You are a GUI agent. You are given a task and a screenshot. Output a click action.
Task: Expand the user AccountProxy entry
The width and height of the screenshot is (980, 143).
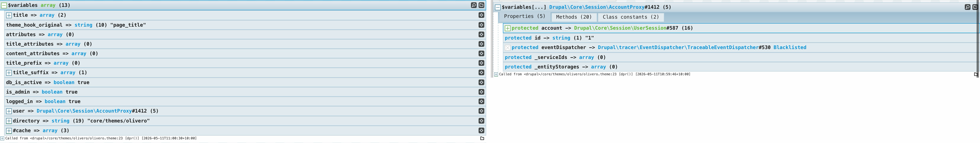[9, 111]
